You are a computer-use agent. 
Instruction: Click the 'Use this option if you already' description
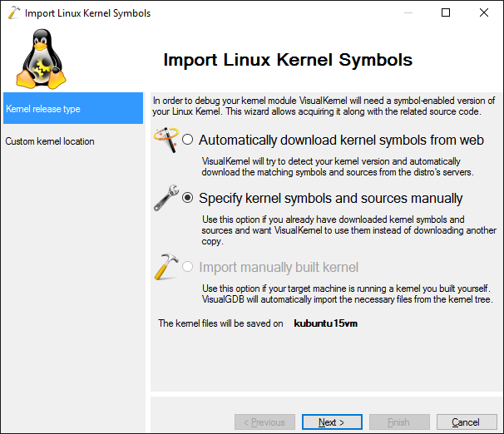349,230
